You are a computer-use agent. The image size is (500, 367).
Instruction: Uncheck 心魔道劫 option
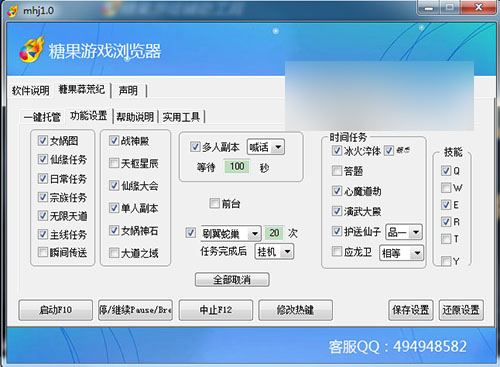337,191
